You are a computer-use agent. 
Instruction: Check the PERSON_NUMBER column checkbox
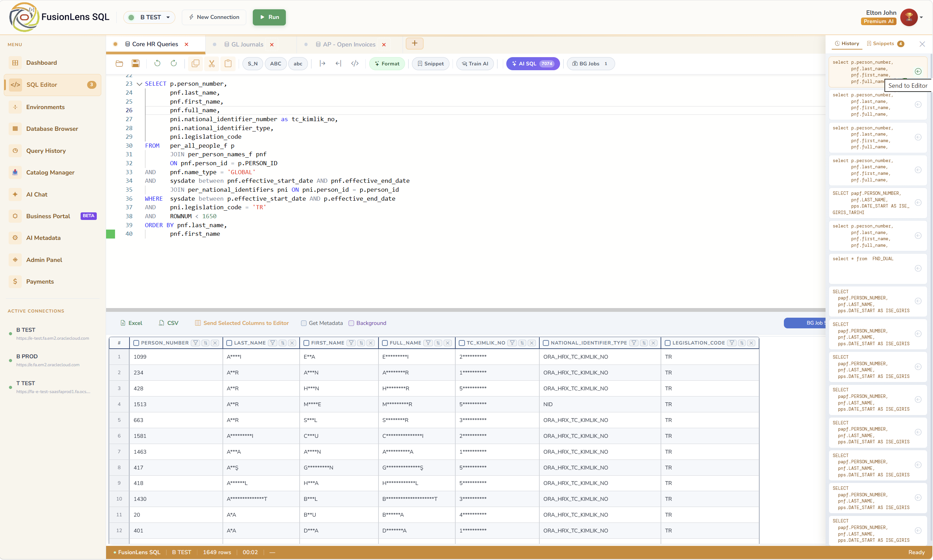(x=136, y=343)
